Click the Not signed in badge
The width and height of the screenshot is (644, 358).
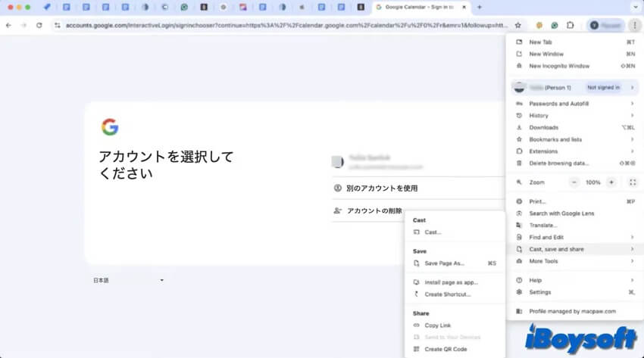coord(603,87)
